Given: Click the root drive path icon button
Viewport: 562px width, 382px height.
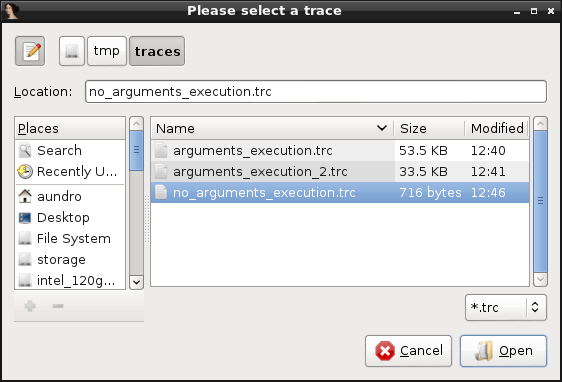Looking at the screenshot, I should tap(72, 51).
